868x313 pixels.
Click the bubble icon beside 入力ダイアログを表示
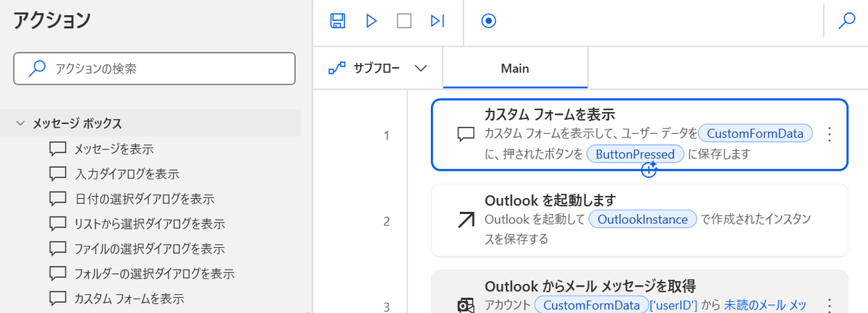58,173
